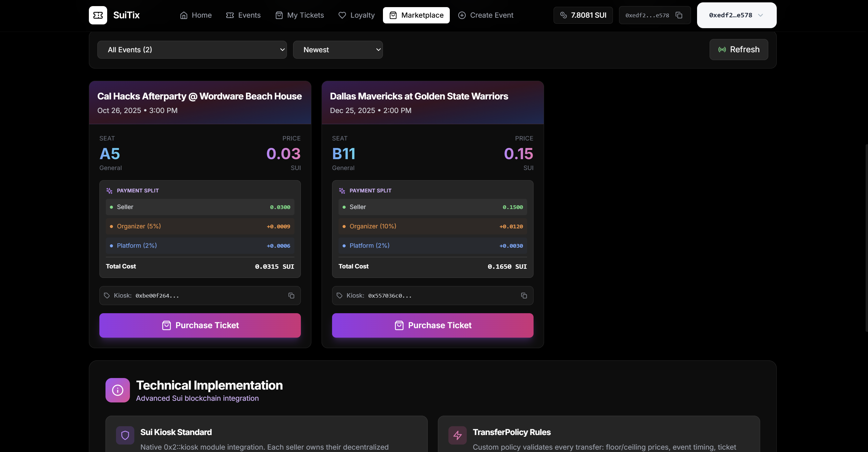Purchase the Dallas Mavericks seat B11 ticket
868x452 pixels.
pos(432,325)
